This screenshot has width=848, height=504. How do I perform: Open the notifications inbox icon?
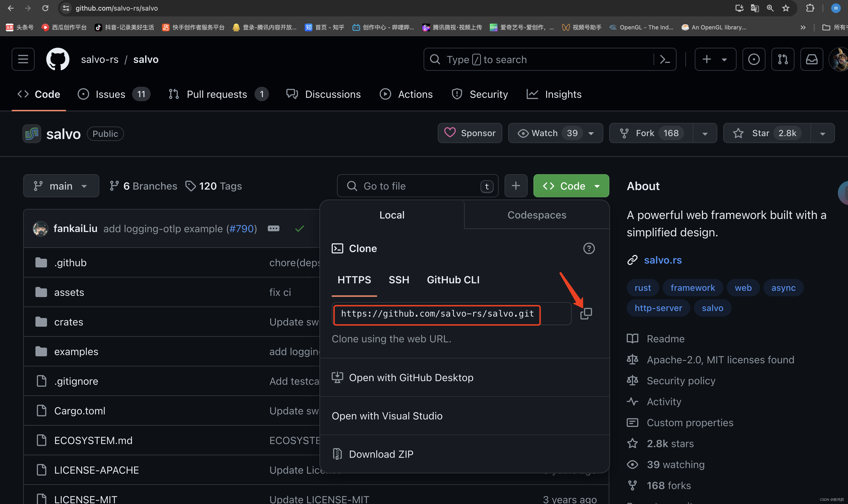(x=812, y=60)
